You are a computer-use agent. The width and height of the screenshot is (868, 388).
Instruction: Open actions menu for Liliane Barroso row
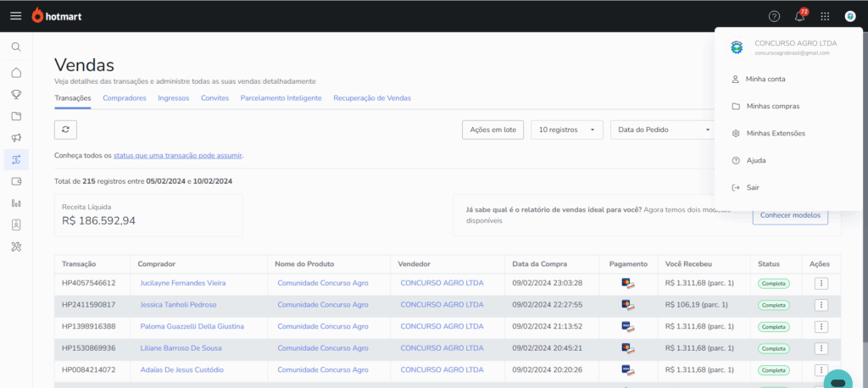click(x=821, y=349)
